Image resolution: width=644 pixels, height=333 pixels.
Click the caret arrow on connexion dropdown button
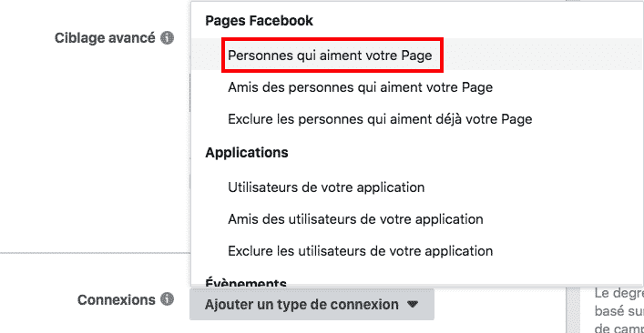click(413, 305)
